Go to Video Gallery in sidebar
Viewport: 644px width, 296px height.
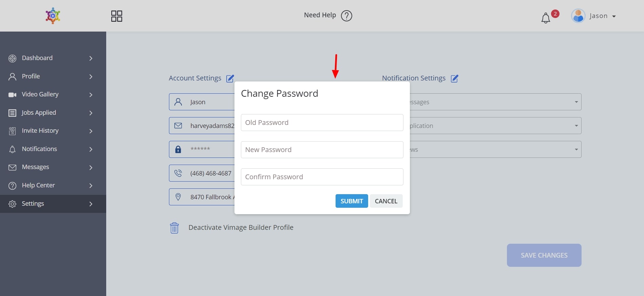[40, 94]
